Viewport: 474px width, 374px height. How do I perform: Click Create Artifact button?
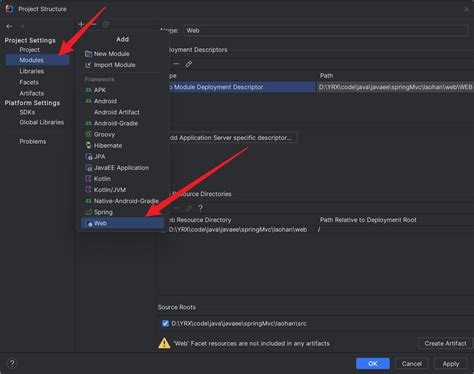tap(445, 343)
